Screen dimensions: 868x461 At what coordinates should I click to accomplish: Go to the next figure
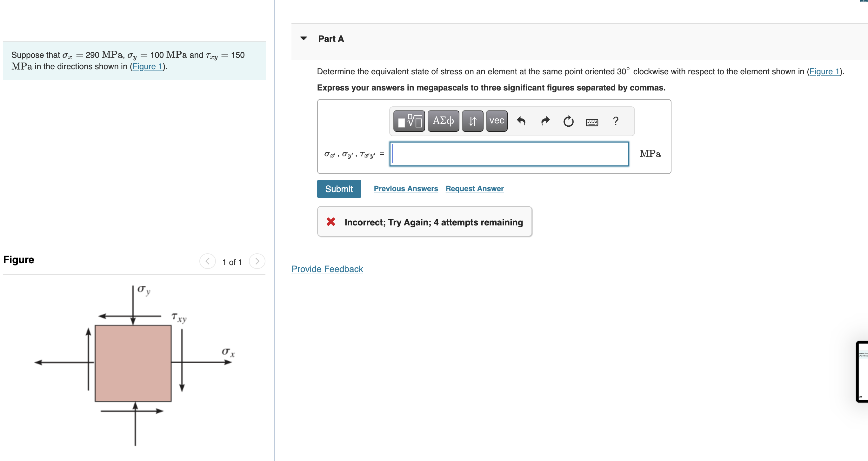(x=257, y=261)
